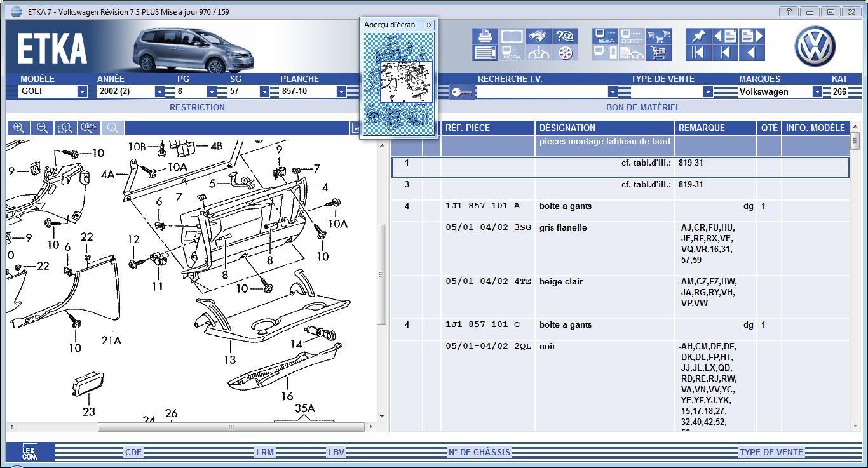Click LRM in the status bar
This screenshot has height=468, width=868.
265,452
